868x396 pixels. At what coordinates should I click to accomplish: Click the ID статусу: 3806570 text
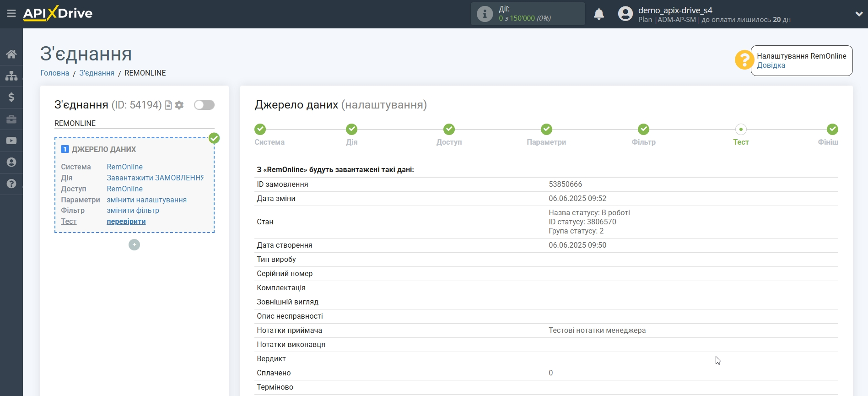coord(582,222)
